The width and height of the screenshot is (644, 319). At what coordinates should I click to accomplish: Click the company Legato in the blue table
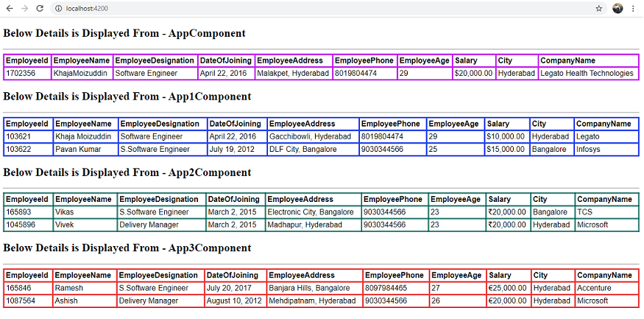click(x=588, y=136)
